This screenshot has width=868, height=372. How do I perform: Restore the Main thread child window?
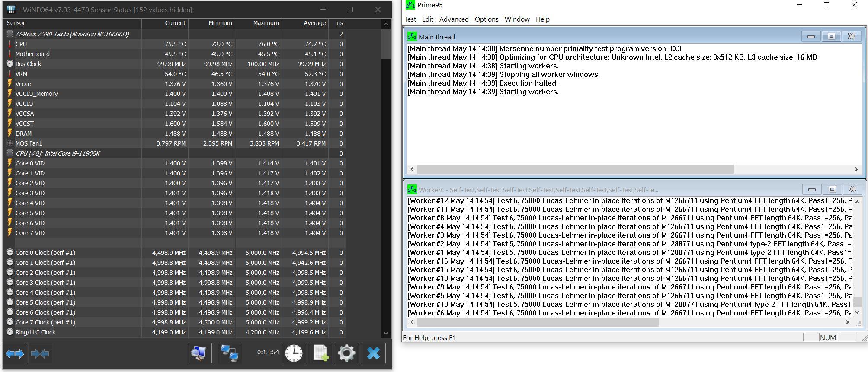[x=831, y=36]
